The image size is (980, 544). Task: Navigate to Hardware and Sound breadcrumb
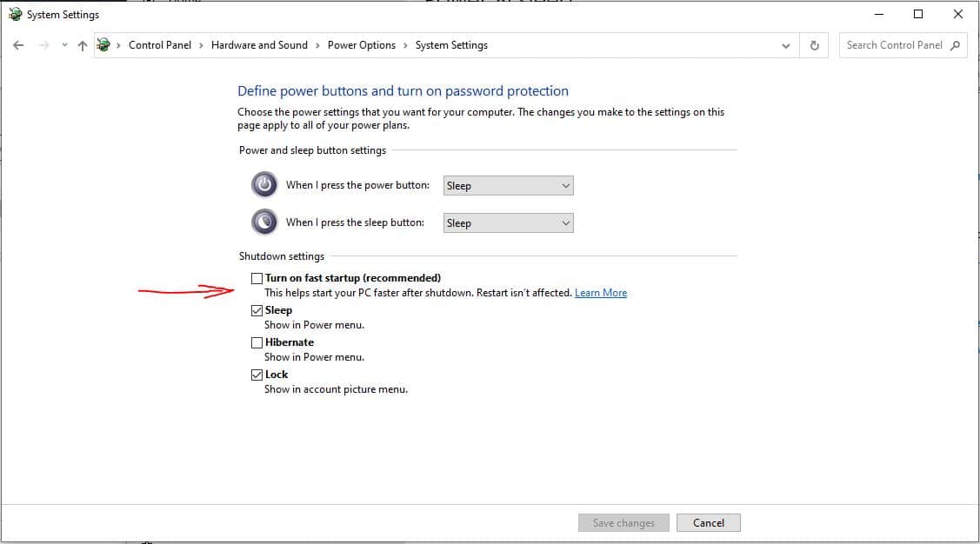(259, 45)
